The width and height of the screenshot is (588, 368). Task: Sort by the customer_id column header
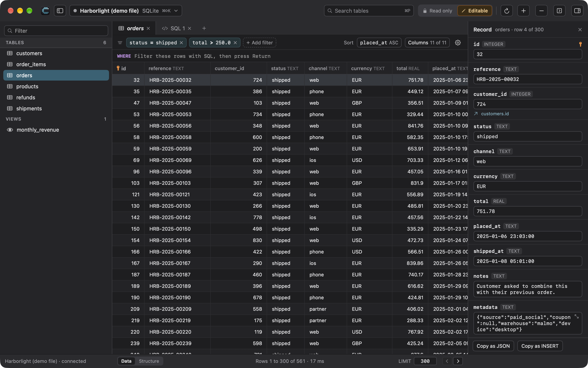pos(239,68)
